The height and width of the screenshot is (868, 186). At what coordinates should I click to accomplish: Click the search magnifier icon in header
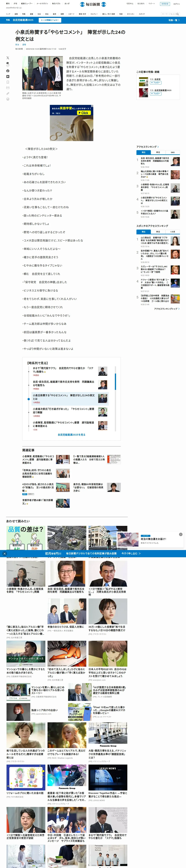tap(178, 14)
